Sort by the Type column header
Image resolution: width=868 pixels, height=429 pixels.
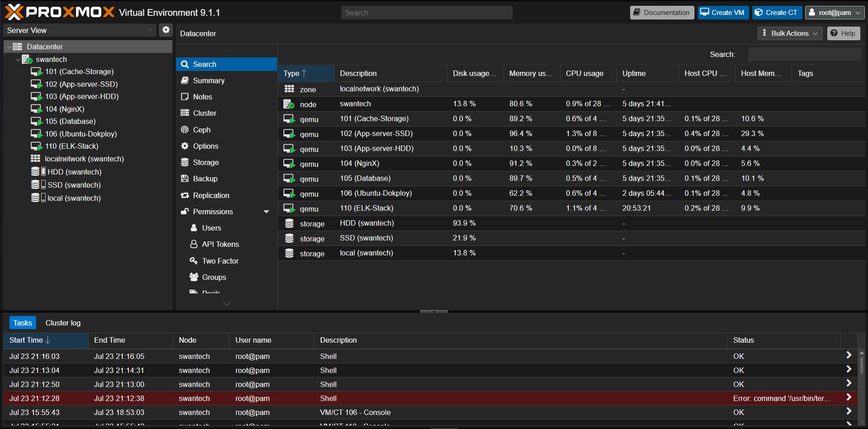pos(306,73)
